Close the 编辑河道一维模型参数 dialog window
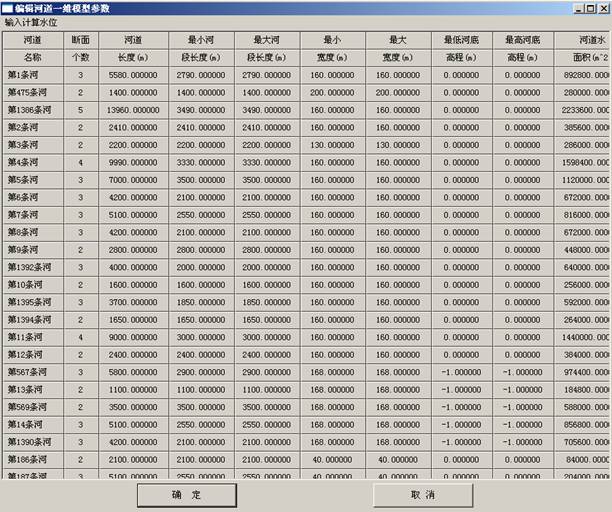Viewport: 612px width, 512px height. click(x=603, y=7)
